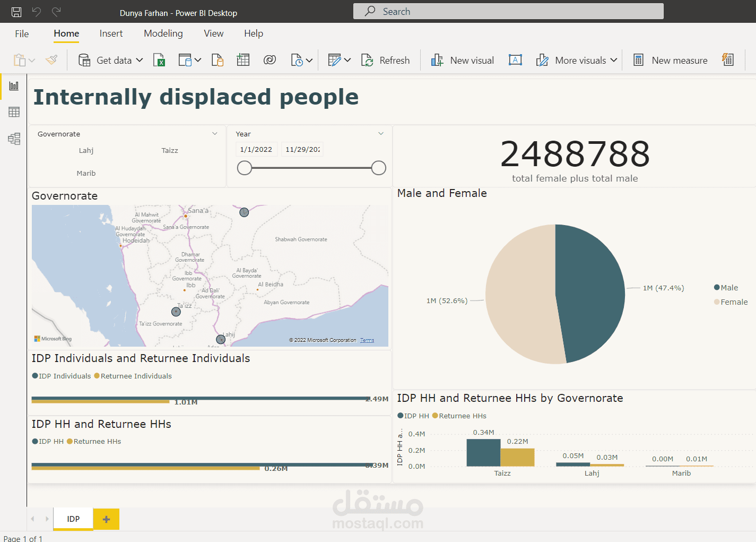Switch to Model view icon
The height and width of the screenshot is (542, 756).
click(14, 139)
